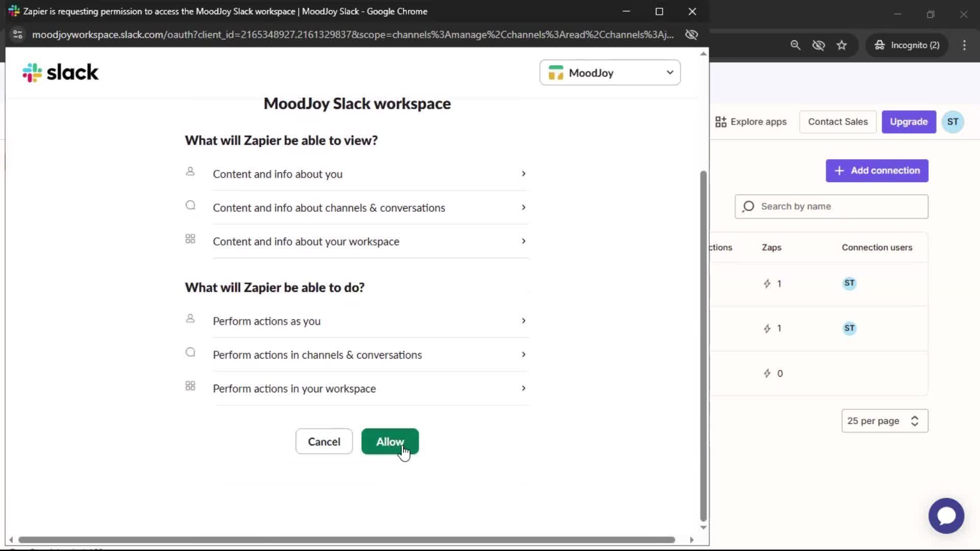Click scroll-right arrow of popup horizontal scrollbar
This screenshot has height=551, width=980.
(x=692, y=540)
